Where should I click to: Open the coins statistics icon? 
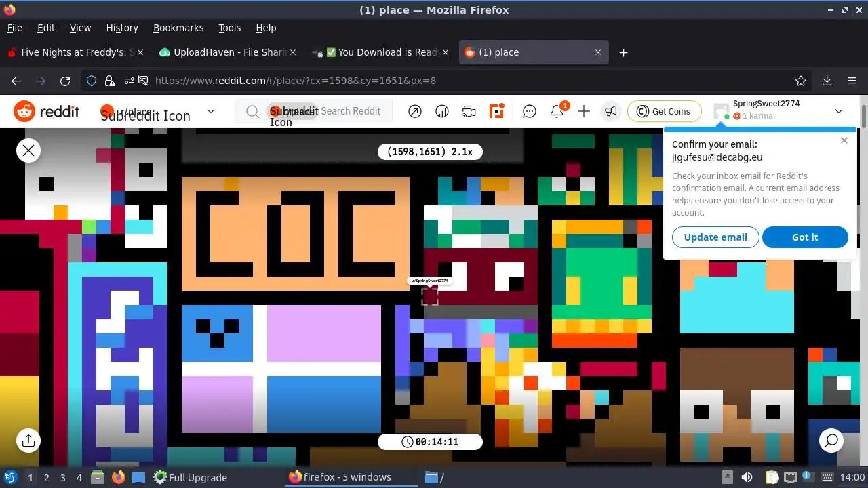(442, 112)
